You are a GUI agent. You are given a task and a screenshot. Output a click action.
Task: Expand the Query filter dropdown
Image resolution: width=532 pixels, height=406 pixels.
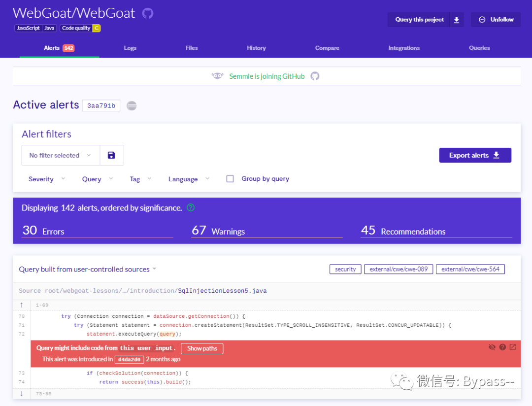pos(98,179)
